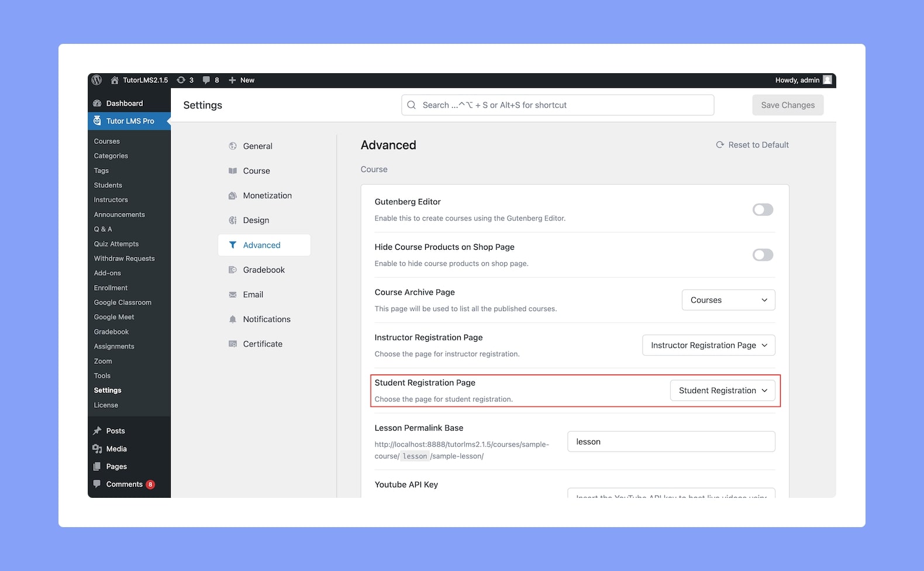Switch to the Gradebook settings tab
The height and width of the screenshot is (571, 924).
click(x=264, y=270)
